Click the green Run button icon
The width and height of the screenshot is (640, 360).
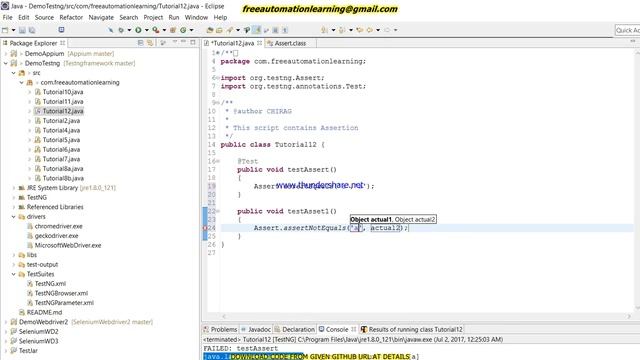[x=138, y=30]
